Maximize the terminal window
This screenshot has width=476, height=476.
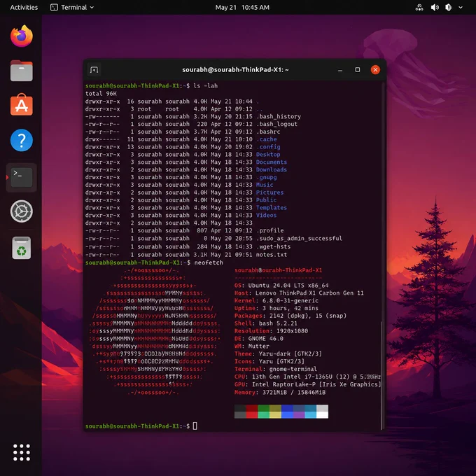pos(358,70)
